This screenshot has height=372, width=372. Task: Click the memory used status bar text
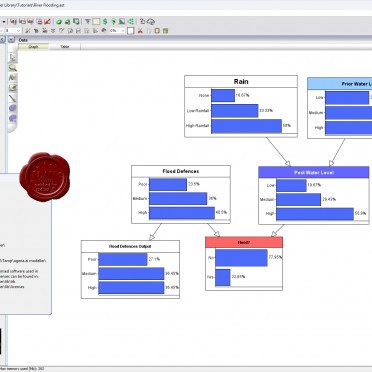click(x=23, y=369)
